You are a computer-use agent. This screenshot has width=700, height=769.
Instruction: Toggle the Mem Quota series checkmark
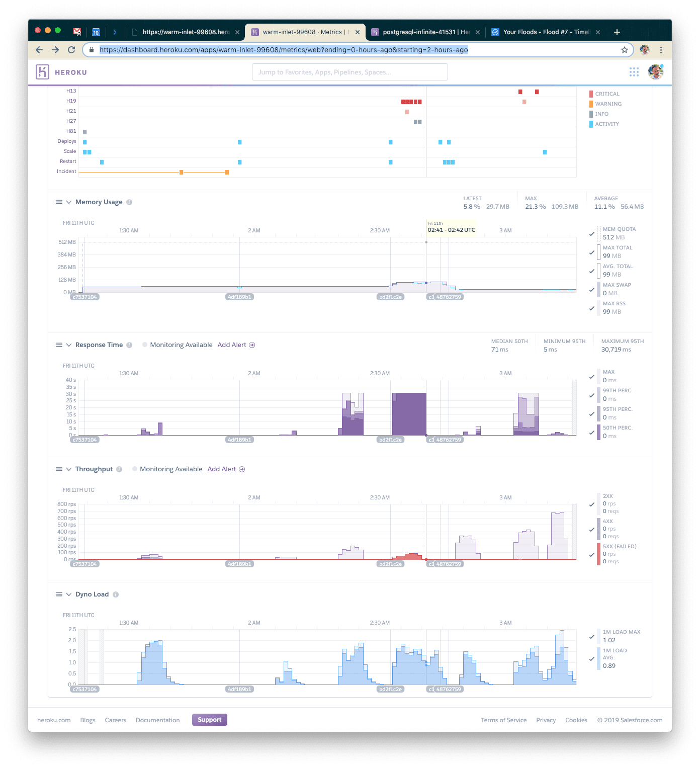click(x=592, y=234)
